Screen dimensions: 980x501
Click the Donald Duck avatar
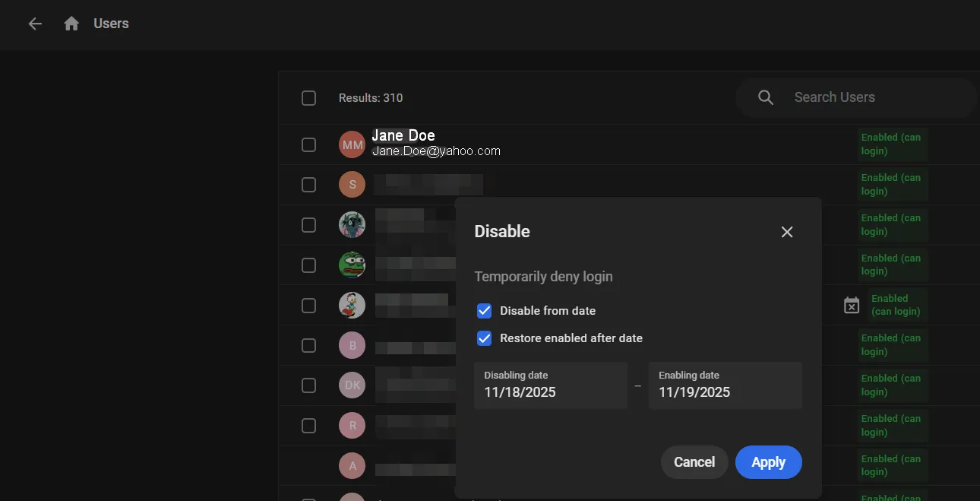[x=352, y=305]
